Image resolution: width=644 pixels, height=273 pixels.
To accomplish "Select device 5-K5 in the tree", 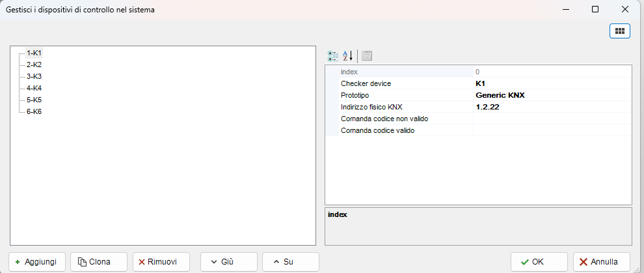I will 34,100.
